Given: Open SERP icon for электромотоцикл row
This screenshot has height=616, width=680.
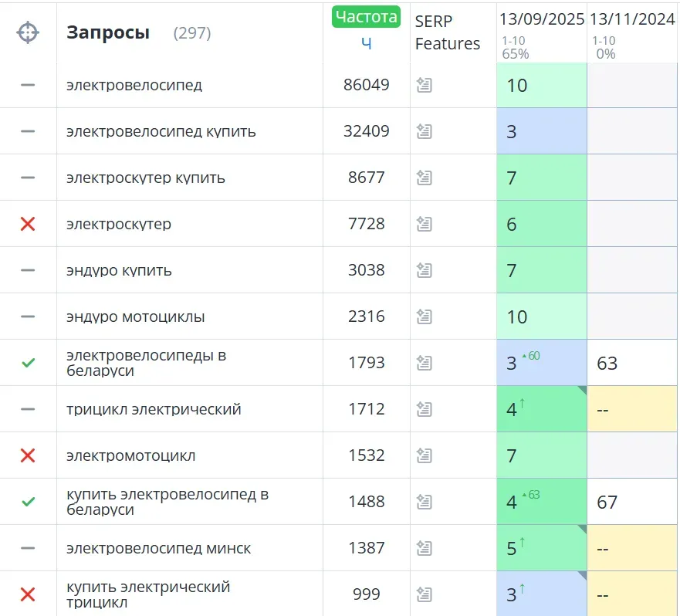Looking at the screenshot, I should click(x=425, y=456).
